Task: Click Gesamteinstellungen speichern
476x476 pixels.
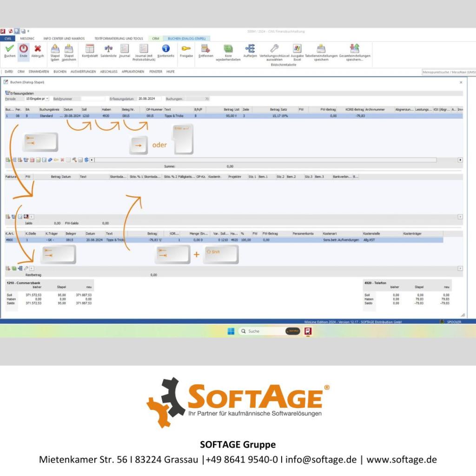Action: [355, 52]
